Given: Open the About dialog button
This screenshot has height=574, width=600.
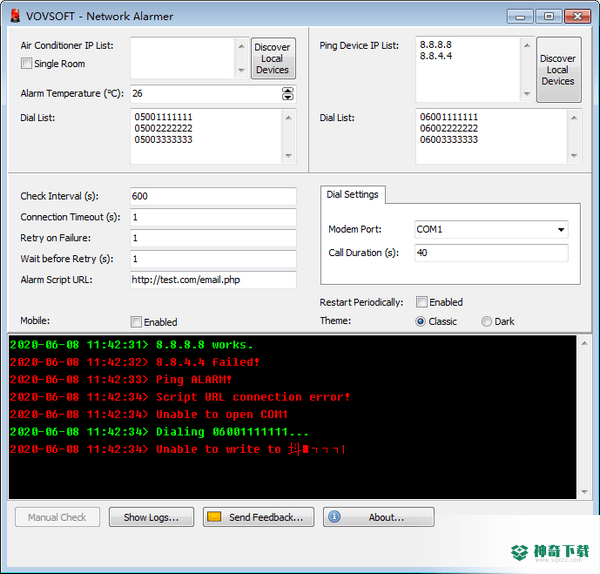Looking at the screenshot, I should point(378,517).
